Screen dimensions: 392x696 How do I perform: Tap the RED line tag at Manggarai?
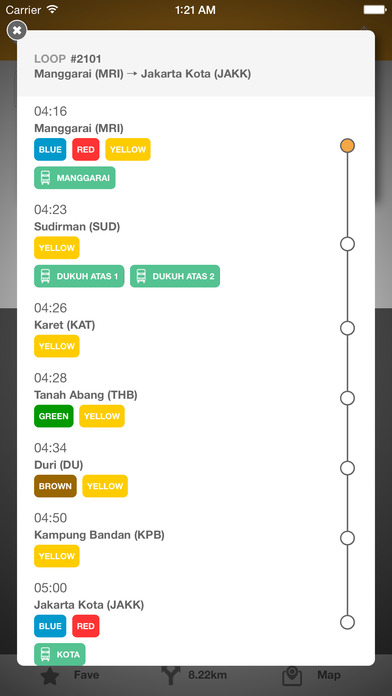point(86,150)
